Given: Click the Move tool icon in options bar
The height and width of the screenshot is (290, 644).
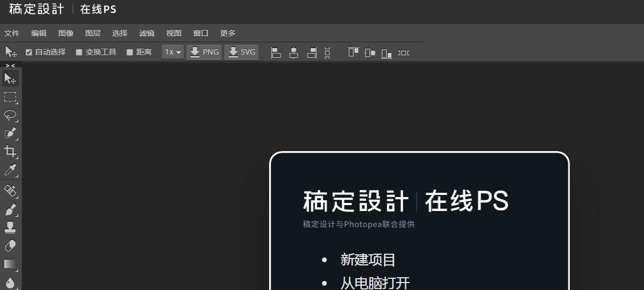Looking at the screenshot, I should [x=11, y=52].
